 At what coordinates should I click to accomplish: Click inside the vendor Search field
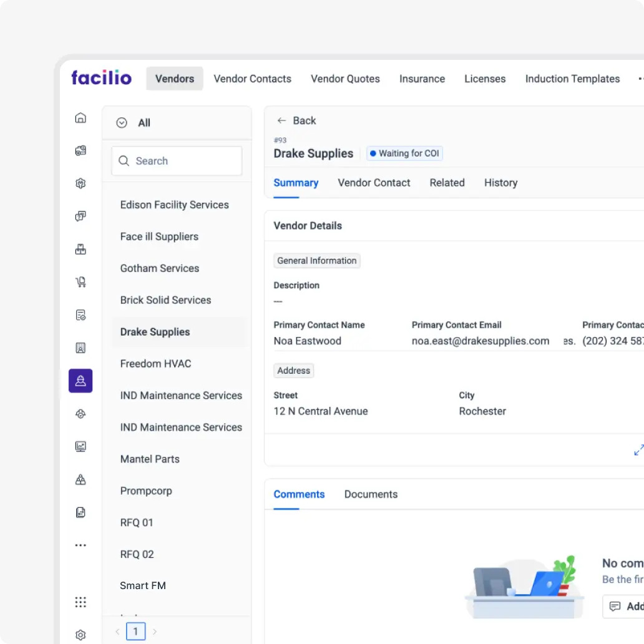(177, 161)
